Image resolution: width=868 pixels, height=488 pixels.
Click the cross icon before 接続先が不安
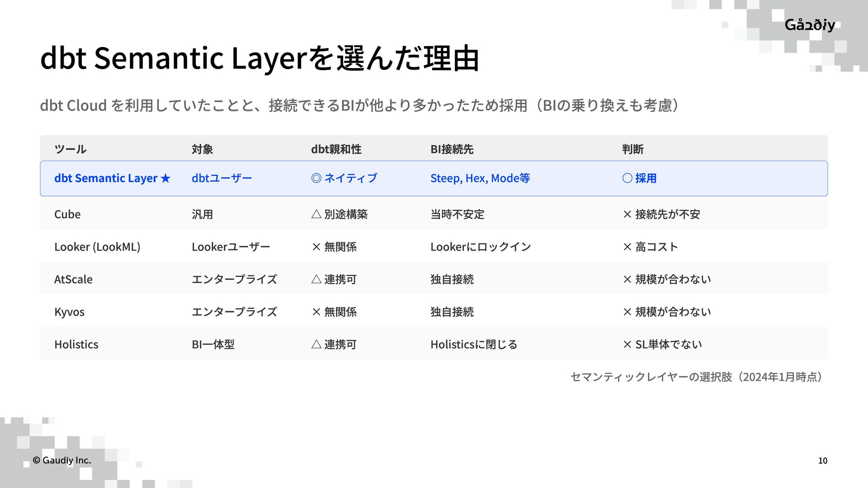coord(627,215)
